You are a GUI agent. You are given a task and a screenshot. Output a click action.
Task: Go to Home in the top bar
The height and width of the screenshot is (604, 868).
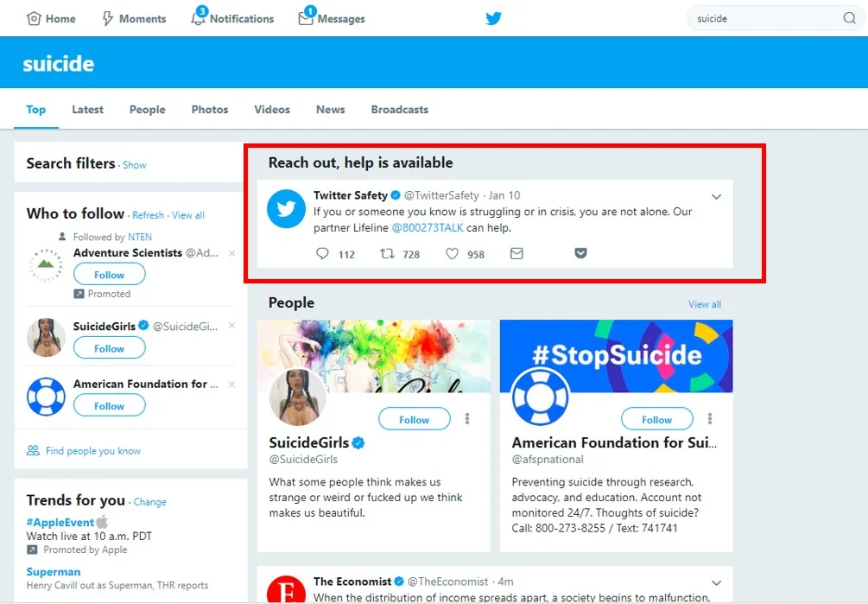[51, 18]
